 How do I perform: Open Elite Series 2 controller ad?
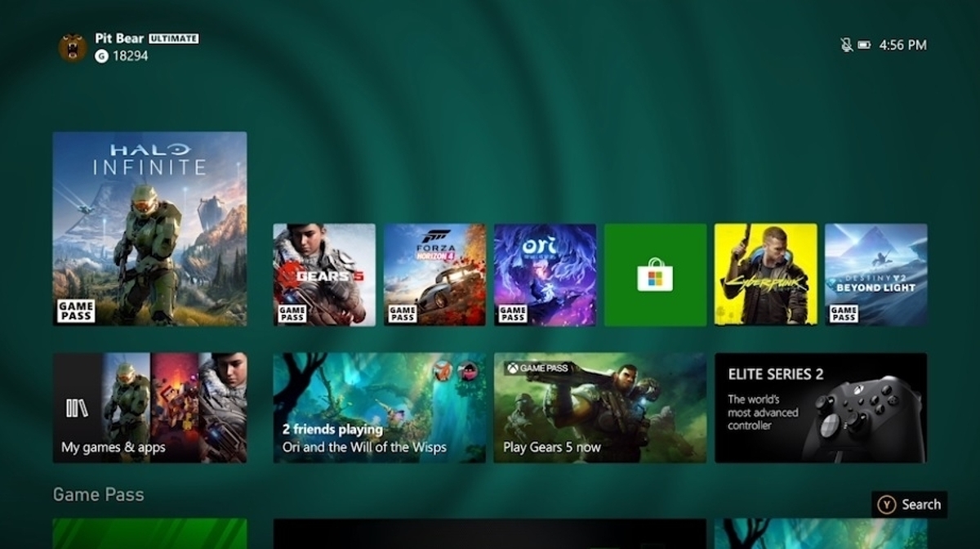point(821,408)
